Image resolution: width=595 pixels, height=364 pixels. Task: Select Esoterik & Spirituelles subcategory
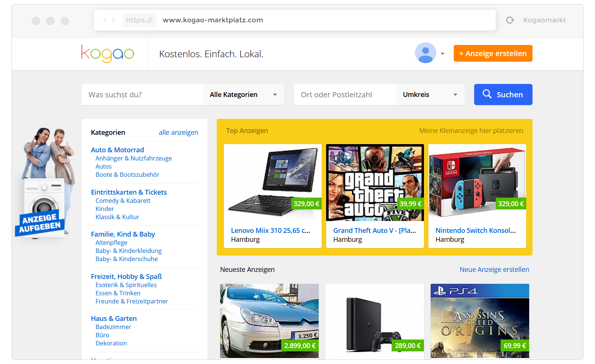point(126,285)
